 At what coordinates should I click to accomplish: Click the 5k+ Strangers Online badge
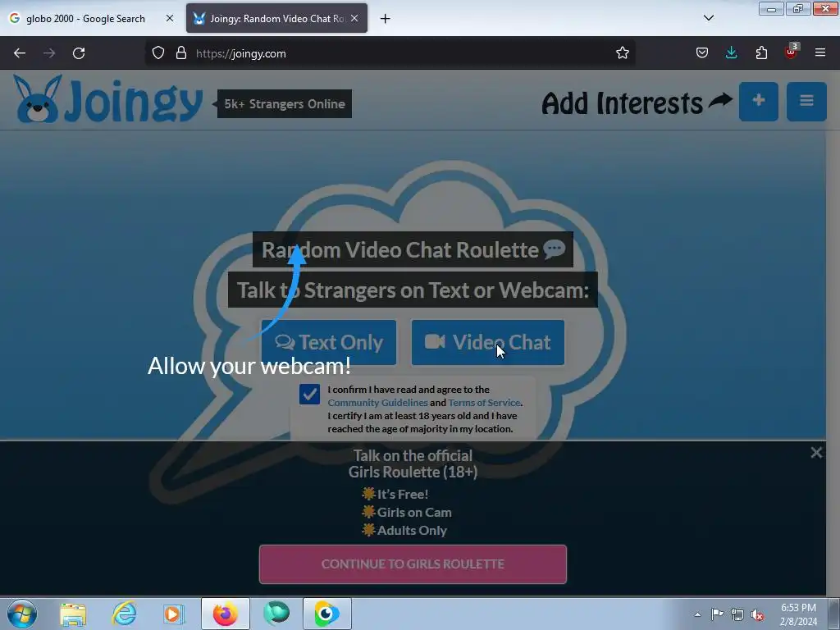[x=285, y=104]
